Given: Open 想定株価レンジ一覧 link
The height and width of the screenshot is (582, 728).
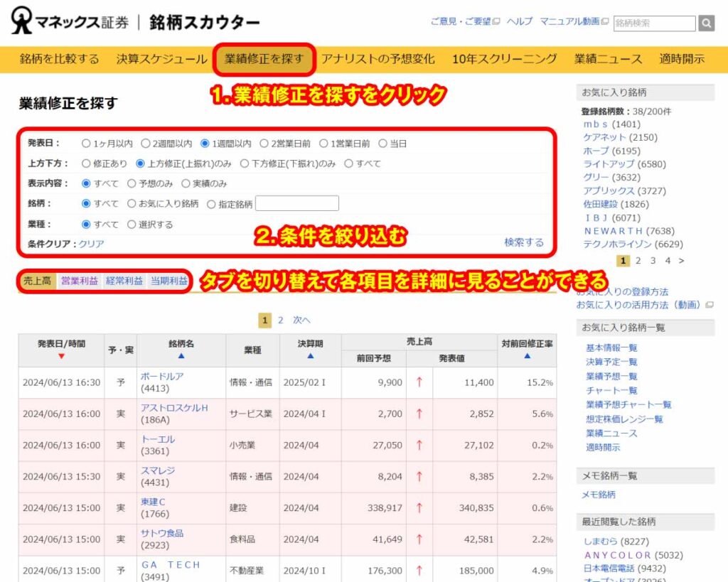Looking at the screenshot, I should (x=624, y=419).
